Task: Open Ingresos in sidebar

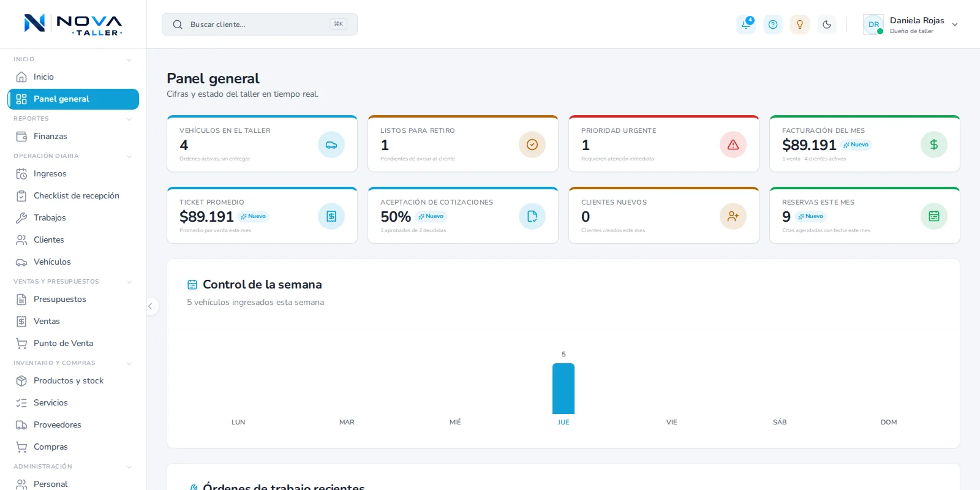Action: (73, 174)
